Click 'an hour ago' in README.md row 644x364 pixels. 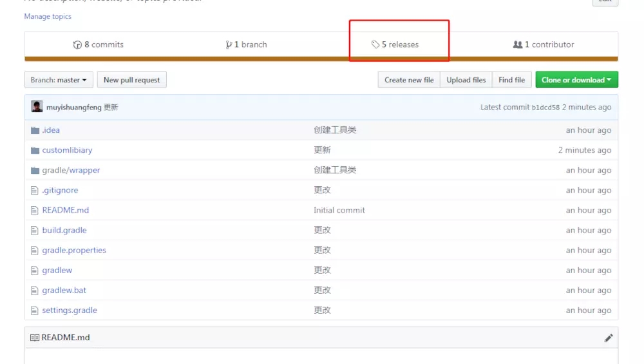[589, 211]
